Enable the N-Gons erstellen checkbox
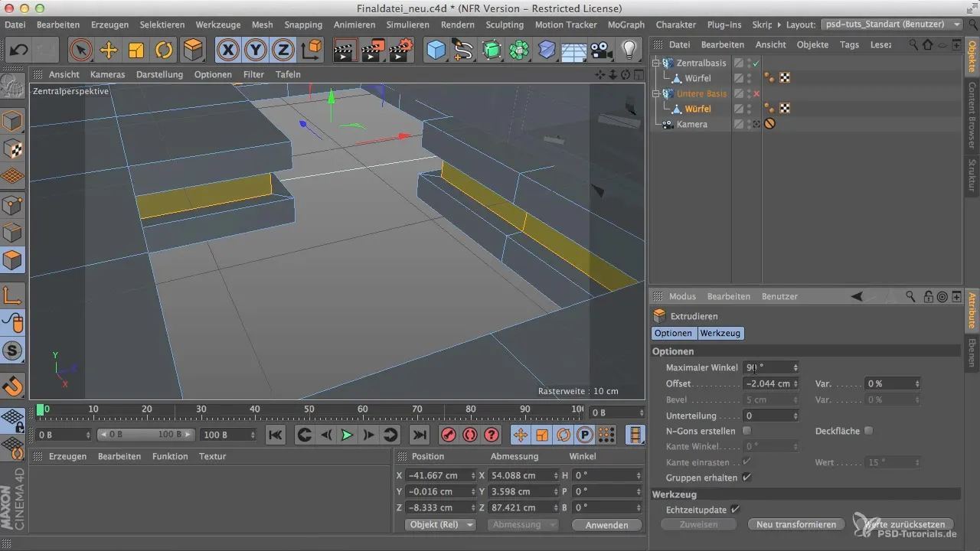Screen dimensions: 980x551 click(x=746, y=431)
